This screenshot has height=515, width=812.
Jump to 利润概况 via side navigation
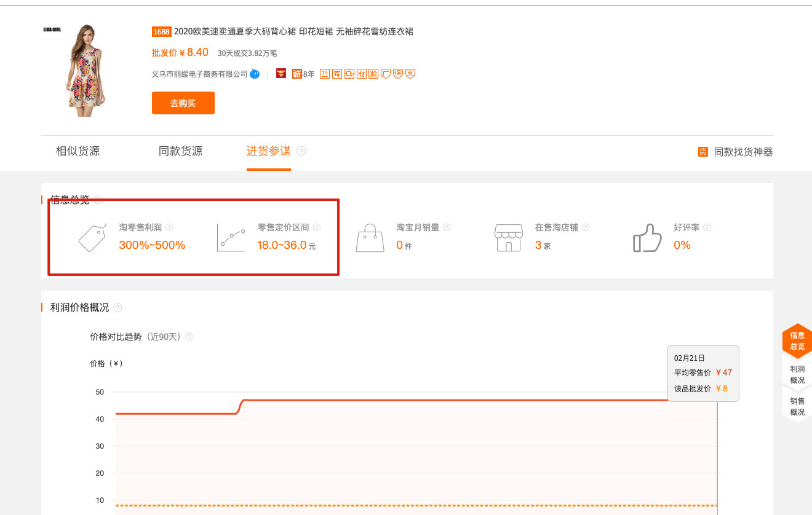(797, 375)
